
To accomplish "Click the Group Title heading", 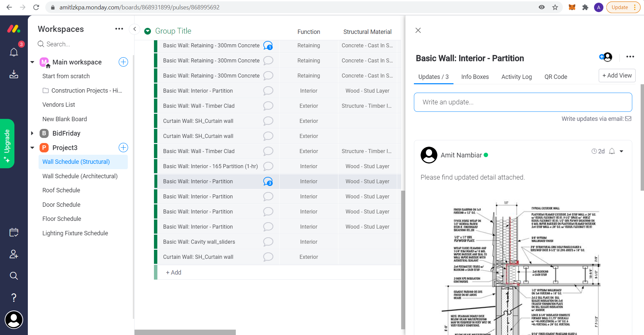I will coord(173,31).
